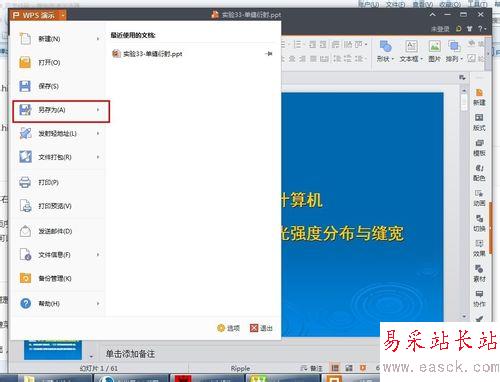The image size is (500, 382).
Task: Click the pane options icon above the scrollbar
Action: 462,77
